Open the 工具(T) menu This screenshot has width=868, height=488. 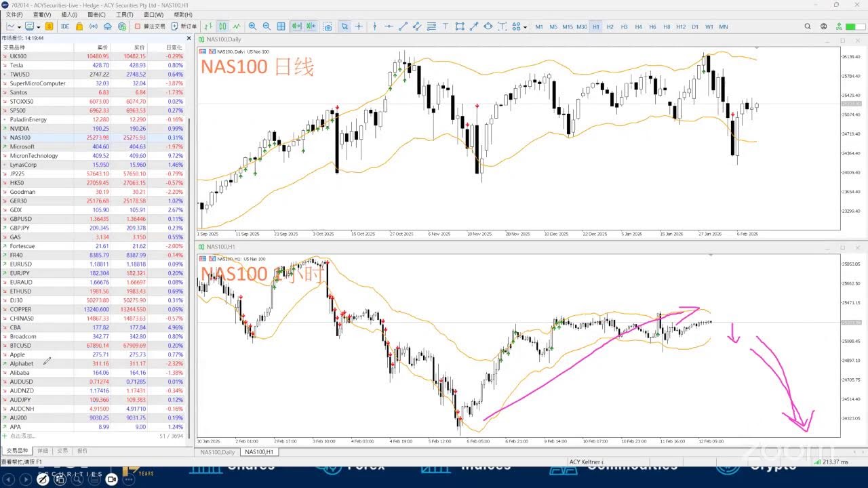(125, 14)
